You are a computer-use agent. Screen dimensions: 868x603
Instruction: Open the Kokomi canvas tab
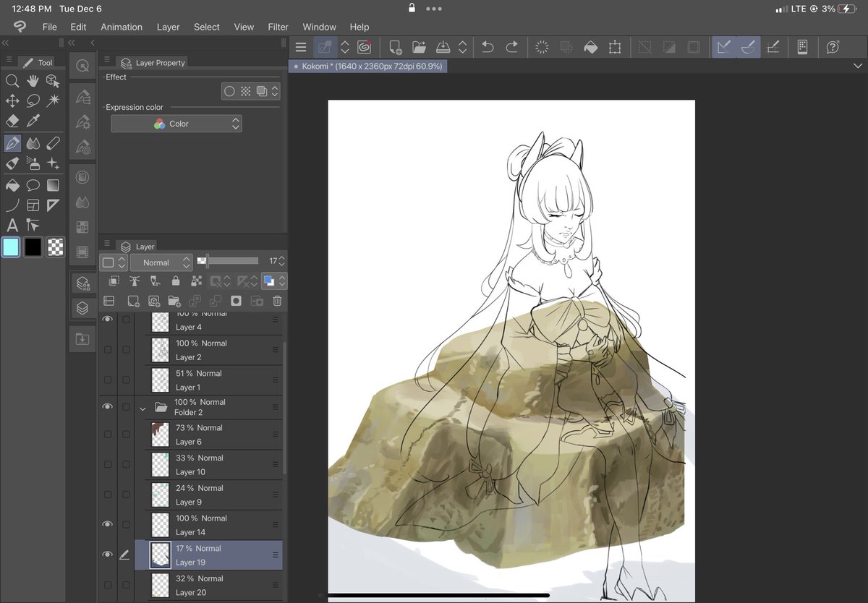coord(369,66)
